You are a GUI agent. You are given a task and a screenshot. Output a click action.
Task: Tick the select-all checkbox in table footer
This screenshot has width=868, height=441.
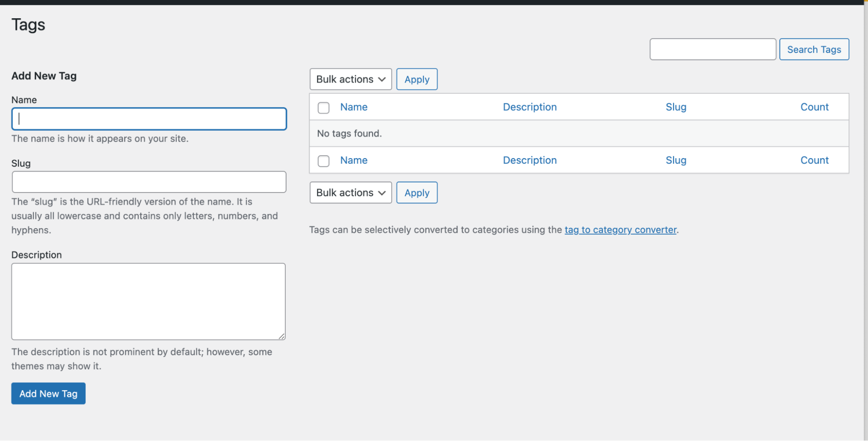(323, 161)
